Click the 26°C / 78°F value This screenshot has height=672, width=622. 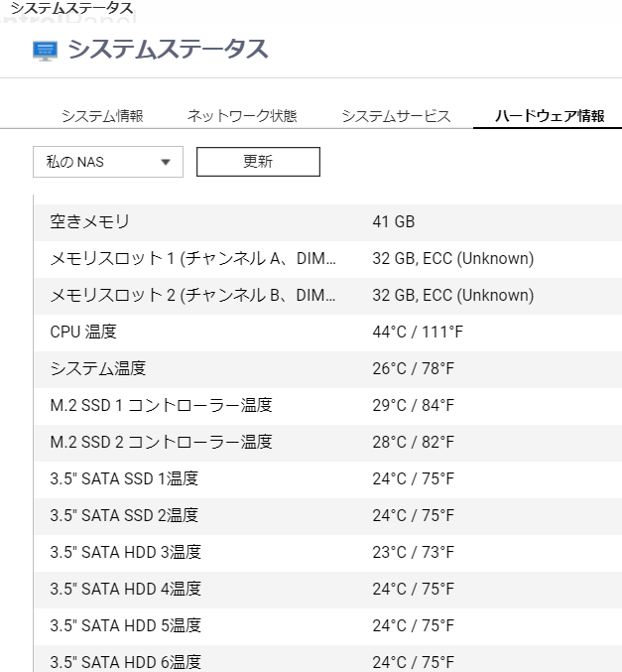coord(413,368)
